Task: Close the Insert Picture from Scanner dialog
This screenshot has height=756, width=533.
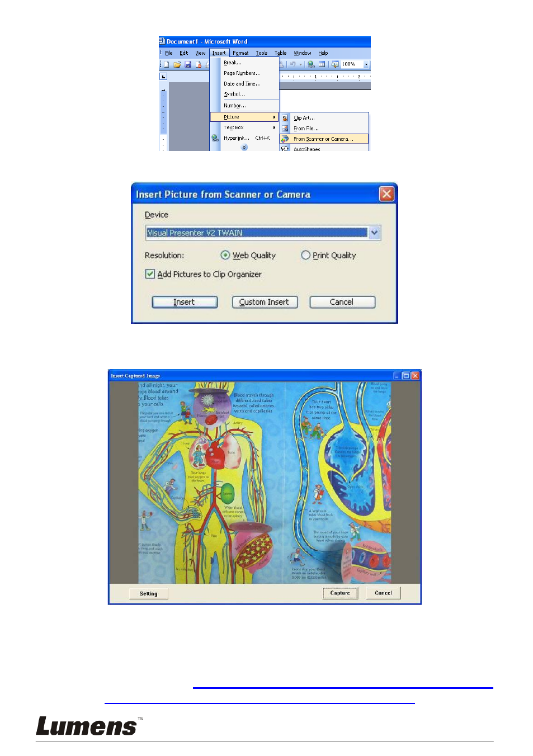Action: coord(386,194)
